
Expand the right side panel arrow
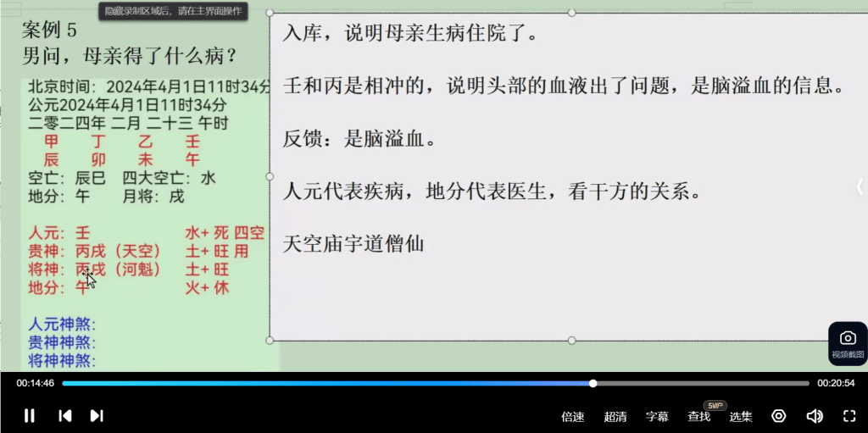(860, 187)
